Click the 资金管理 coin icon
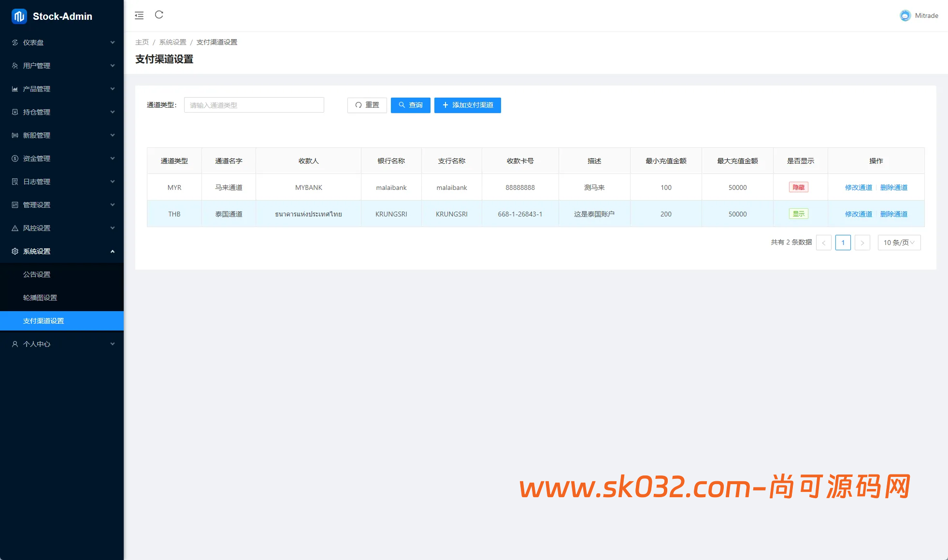 (x=15, y=158)
